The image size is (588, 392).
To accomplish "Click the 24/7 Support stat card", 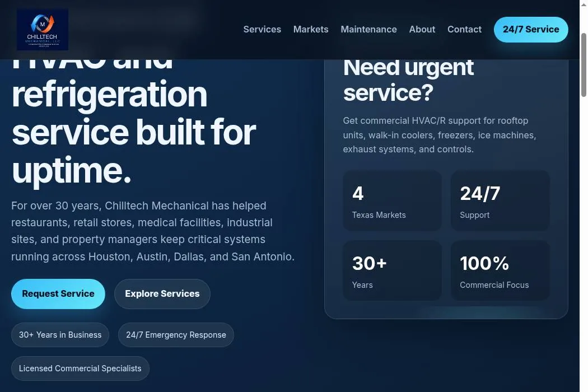I will click(x=500, y=200).
